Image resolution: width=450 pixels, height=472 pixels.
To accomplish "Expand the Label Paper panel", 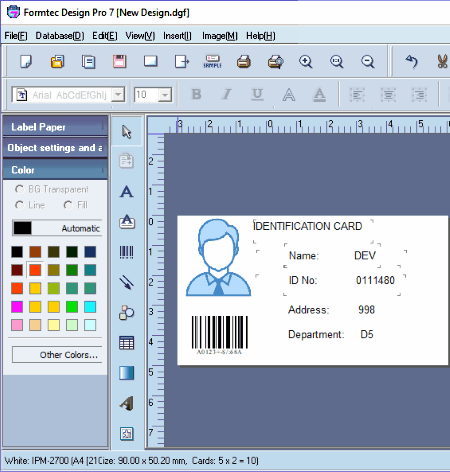I will (x=55, y=127).
